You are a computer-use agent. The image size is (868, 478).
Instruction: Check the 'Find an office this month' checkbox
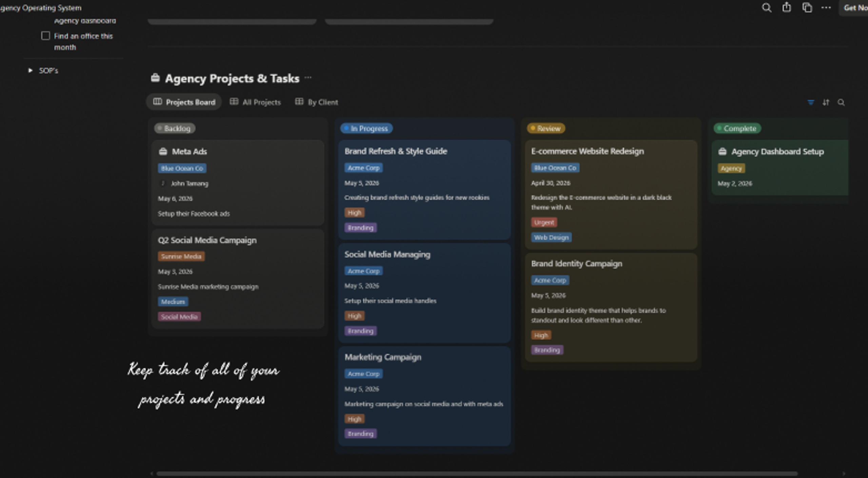[45, 36]
